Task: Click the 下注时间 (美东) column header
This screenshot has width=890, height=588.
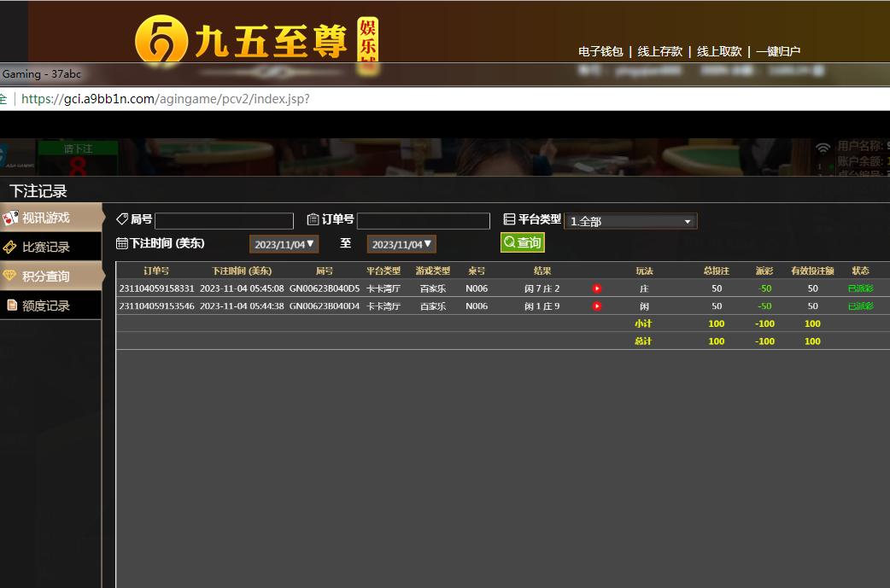Action: [x=242, y=271]
